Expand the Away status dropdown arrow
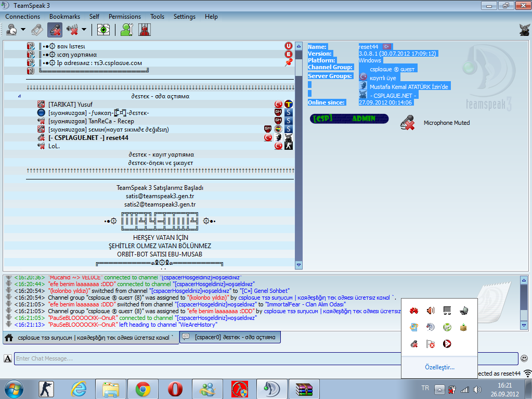The width and height of the screenshot is (532, 399). point(23,30)
